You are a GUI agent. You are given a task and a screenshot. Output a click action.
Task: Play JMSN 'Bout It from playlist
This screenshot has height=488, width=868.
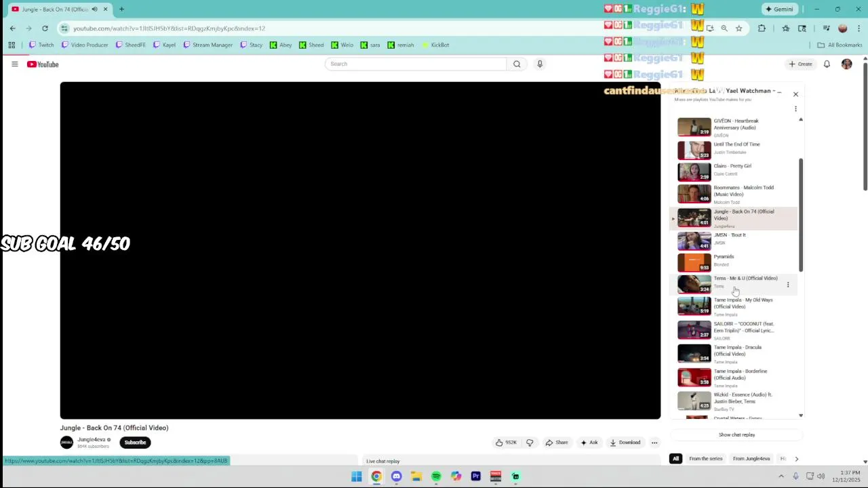pos(734,240)
